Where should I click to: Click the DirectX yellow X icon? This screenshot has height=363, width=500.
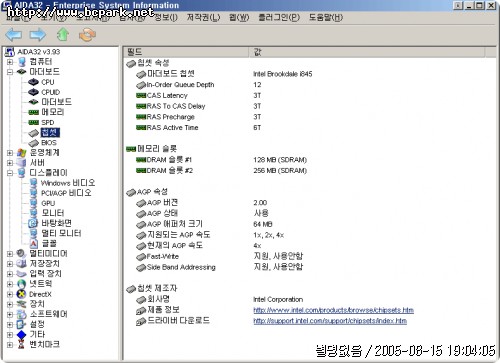click(x=22, y=294)
